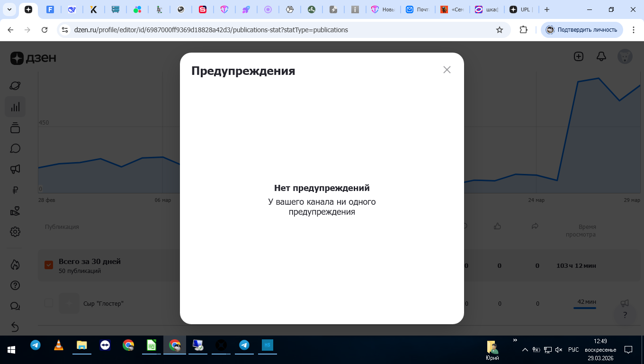Toggle the "Всего за 30 дней" checkbox

tap(49, 265)
